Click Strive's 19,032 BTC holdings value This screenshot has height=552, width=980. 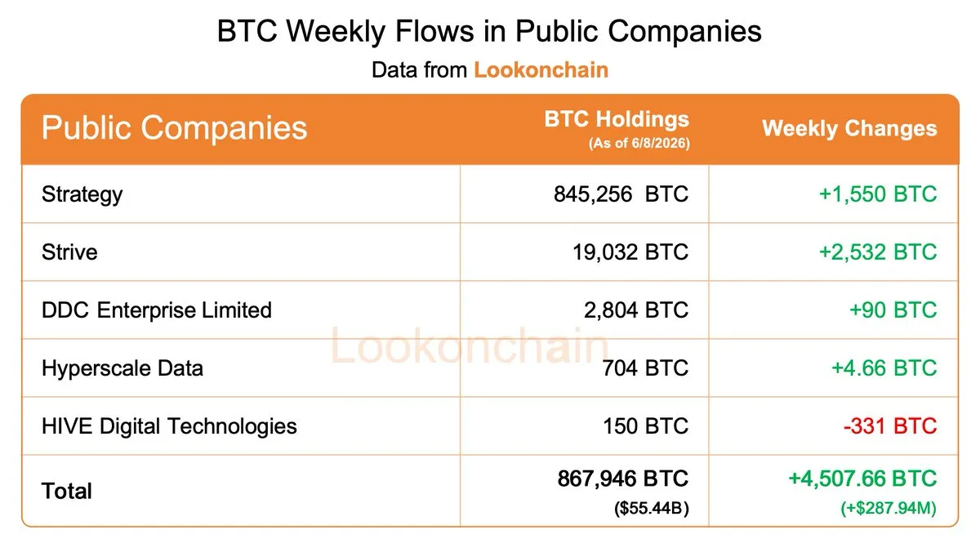pyautogui.click(x=630, y=252)
